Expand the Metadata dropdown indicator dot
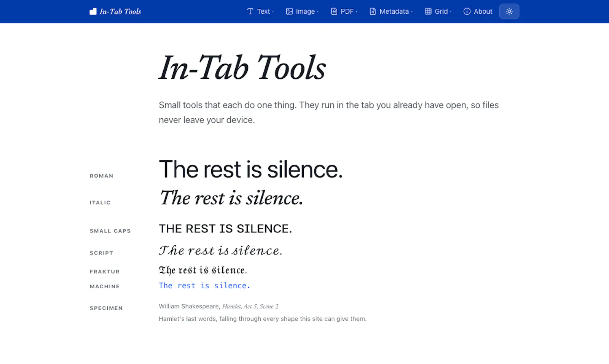Image resolution: width=609 pixels, height=364 pixels. (412, 12)
